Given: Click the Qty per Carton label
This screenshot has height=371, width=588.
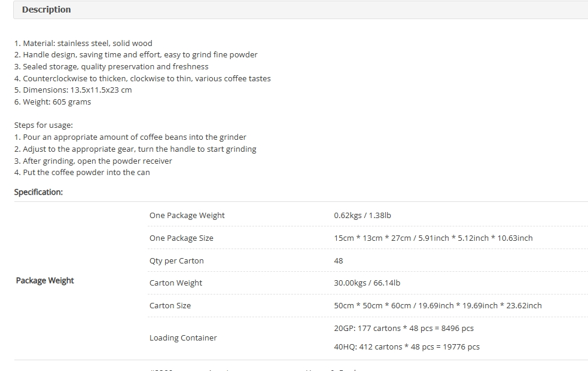Looking at the screenshot, I should coord(176,260).
